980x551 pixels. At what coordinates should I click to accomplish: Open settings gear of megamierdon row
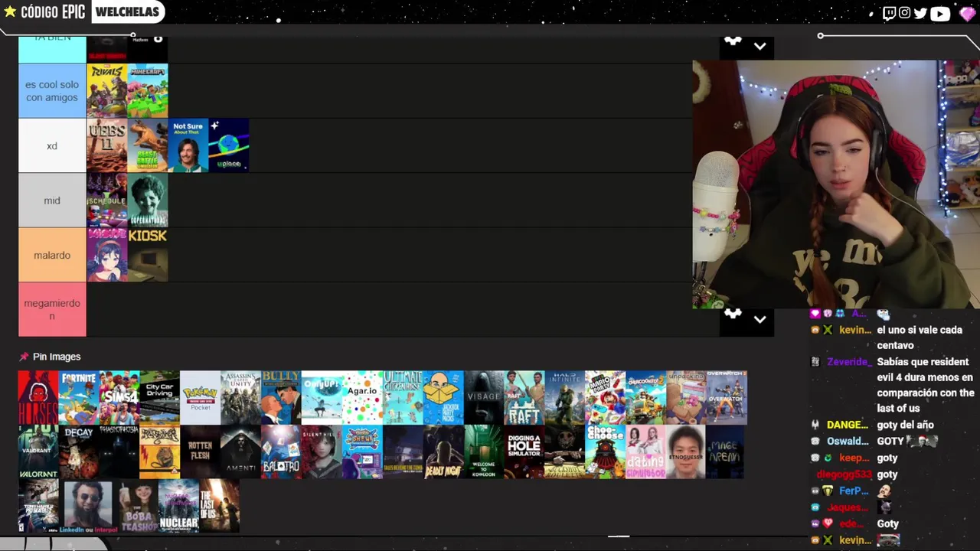(x=733, y=314)
